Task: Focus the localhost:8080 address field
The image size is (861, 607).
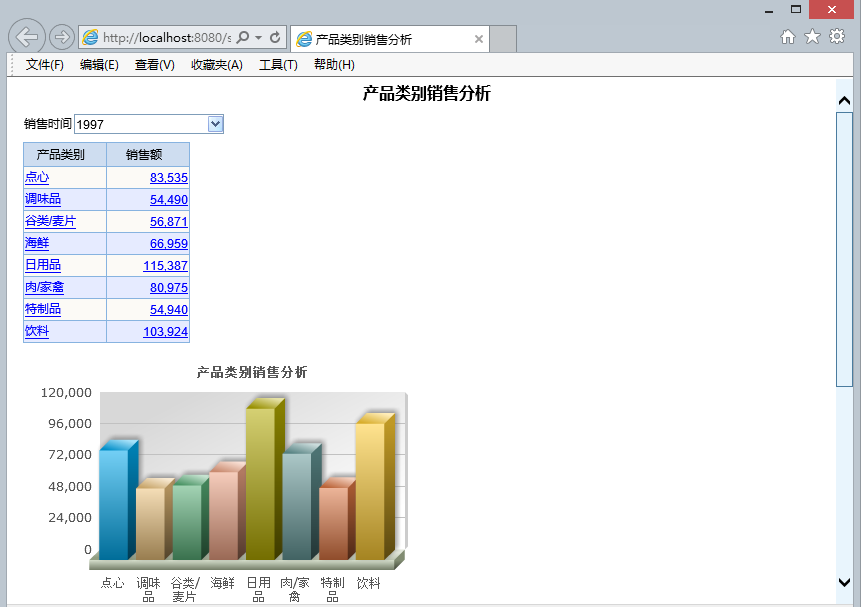Action: [166, 37]
